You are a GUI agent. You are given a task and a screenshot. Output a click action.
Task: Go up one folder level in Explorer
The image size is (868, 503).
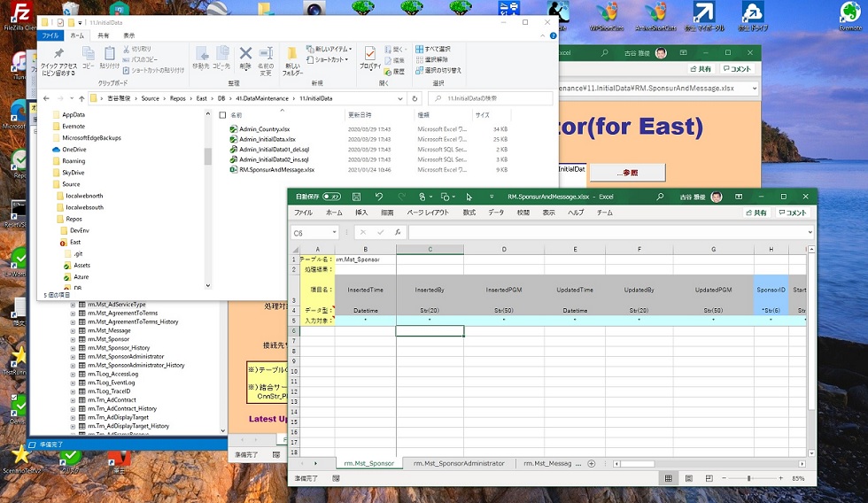coord(81,98)
